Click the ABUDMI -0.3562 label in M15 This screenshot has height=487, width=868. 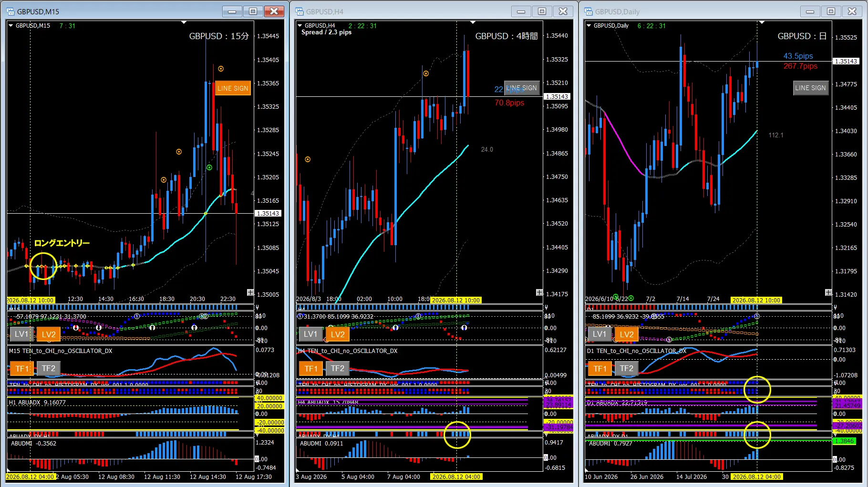point(33,444)
